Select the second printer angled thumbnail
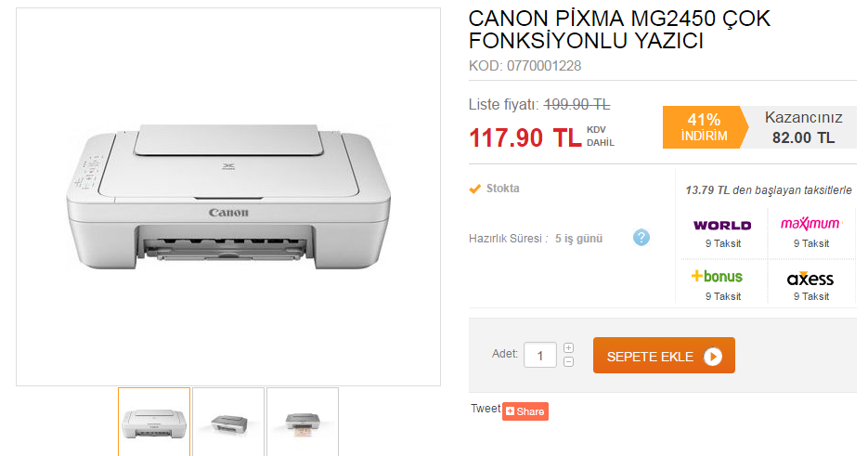The width and height of the screenshot is (868, 456). tap(228, 423)
